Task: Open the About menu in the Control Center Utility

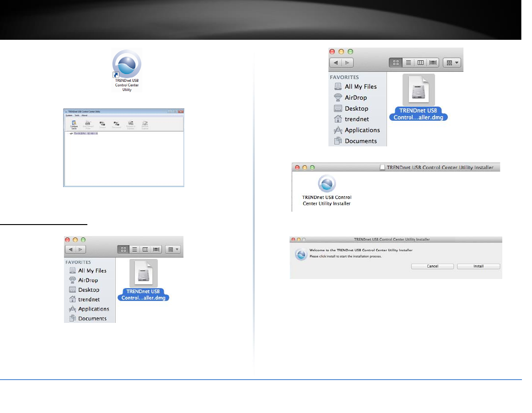Action: 84,115
